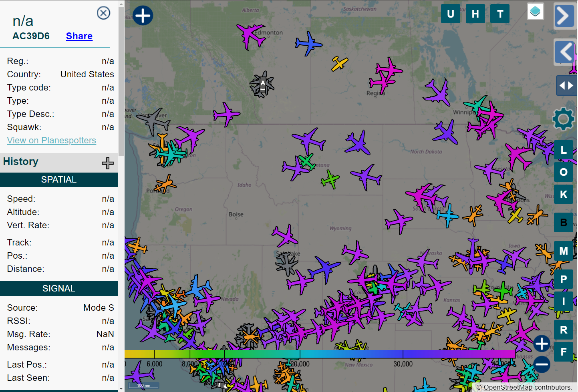Click the Source value Mode S
Image resolution: width=578 pixels, height=392 pixels.
click(99, 308)
